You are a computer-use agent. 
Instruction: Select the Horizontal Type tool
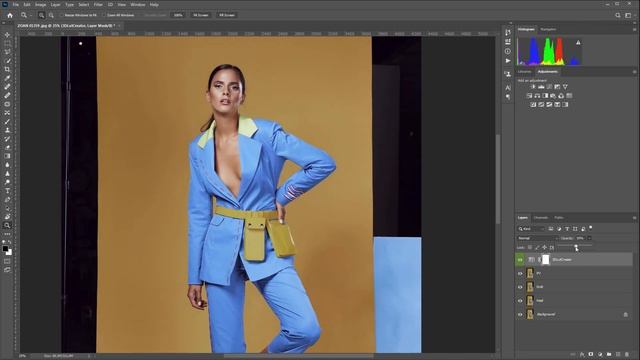click(x=7, y=191)
